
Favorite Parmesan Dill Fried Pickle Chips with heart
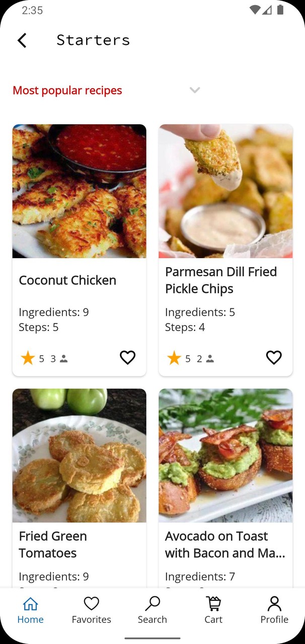274,358
